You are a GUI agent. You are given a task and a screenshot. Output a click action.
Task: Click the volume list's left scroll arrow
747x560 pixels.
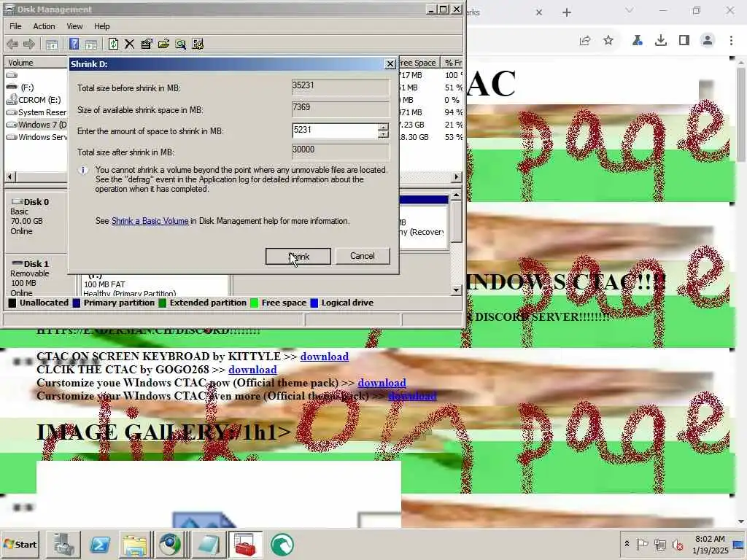(x=10, y=176)
